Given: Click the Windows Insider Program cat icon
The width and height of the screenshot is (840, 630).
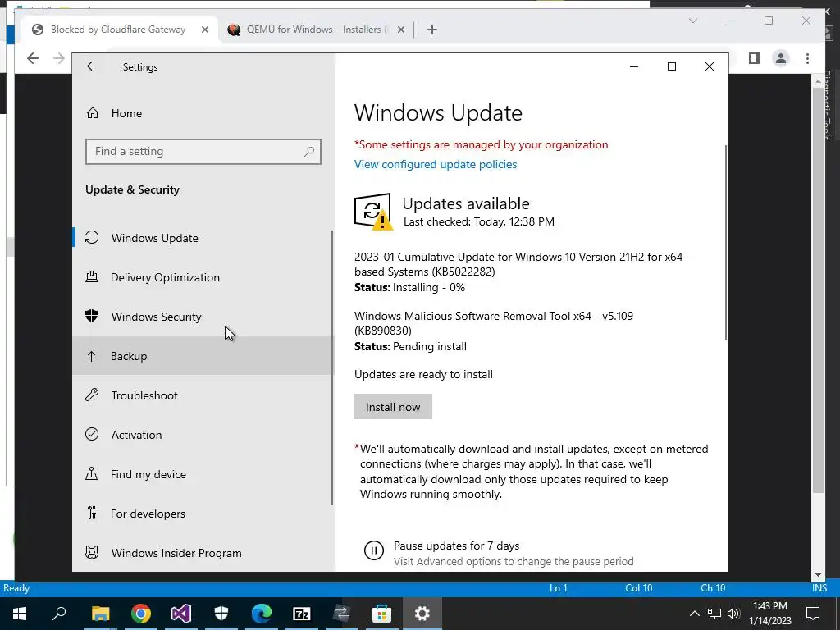Looking at the screenshot, I should [92, 552].
